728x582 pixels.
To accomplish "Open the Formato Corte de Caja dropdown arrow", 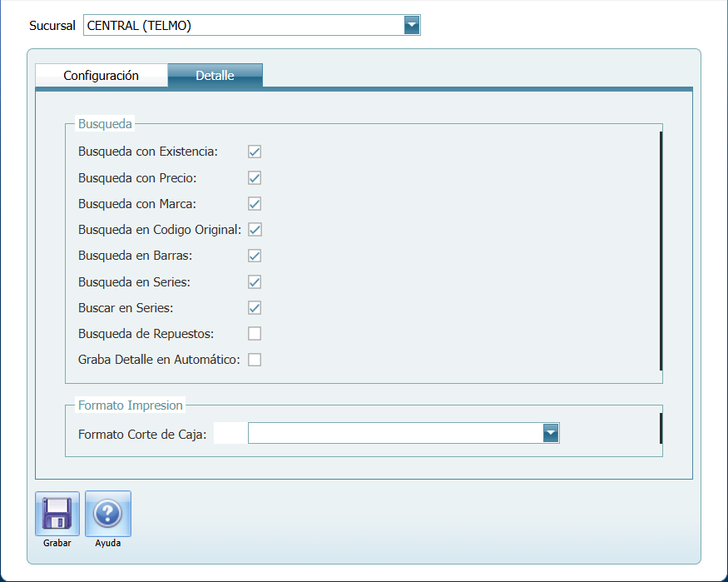I will (x=550, y=433).
